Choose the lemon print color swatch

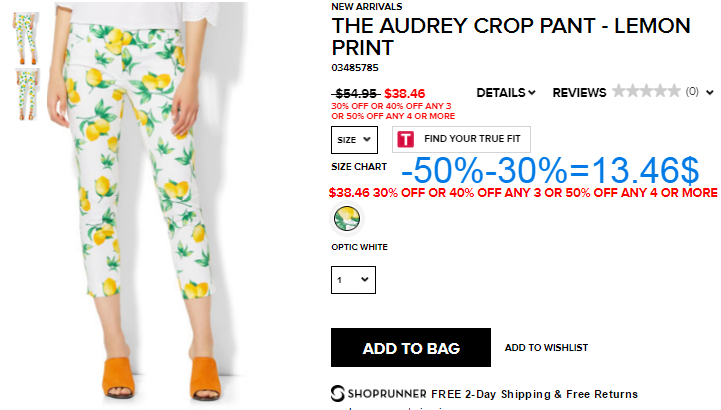pyautogui.click(x=347, y=218)
